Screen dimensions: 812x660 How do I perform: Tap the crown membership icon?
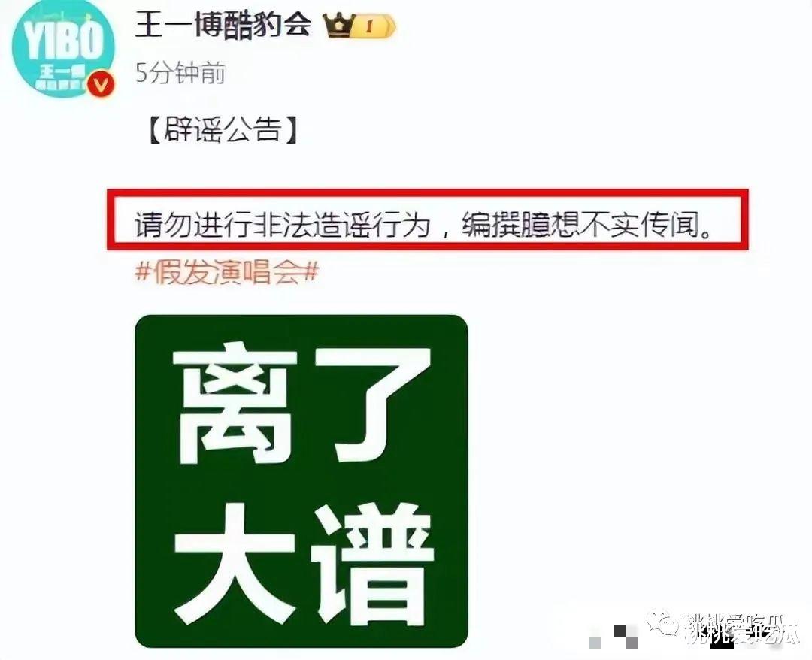[x=338, y=24]
